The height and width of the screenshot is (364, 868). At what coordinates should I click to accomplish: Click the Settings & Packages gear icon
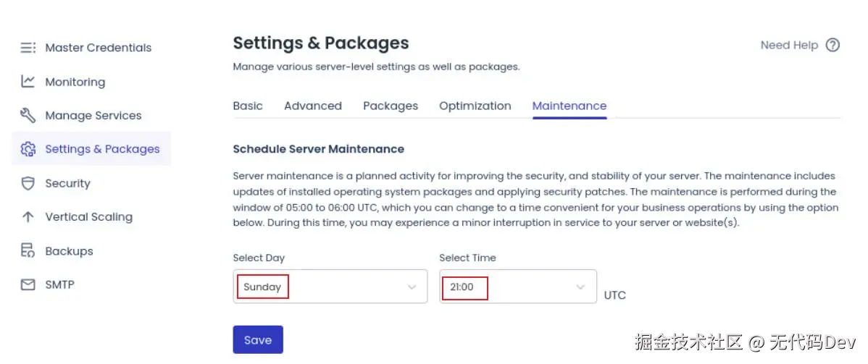tap(28, 149)
